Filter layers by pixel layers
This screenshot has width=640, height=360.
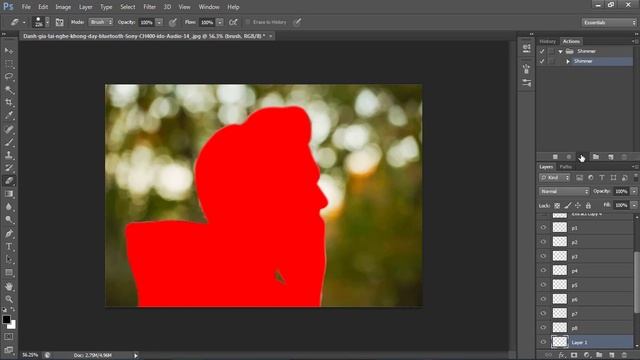click(579, 178)
